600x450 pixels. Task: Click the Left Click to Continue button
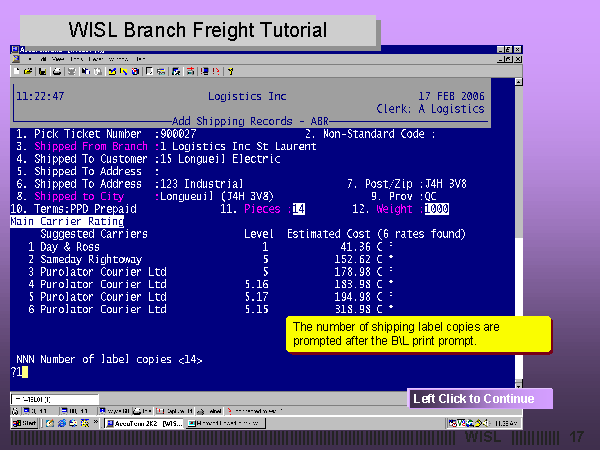pos(480,399)
